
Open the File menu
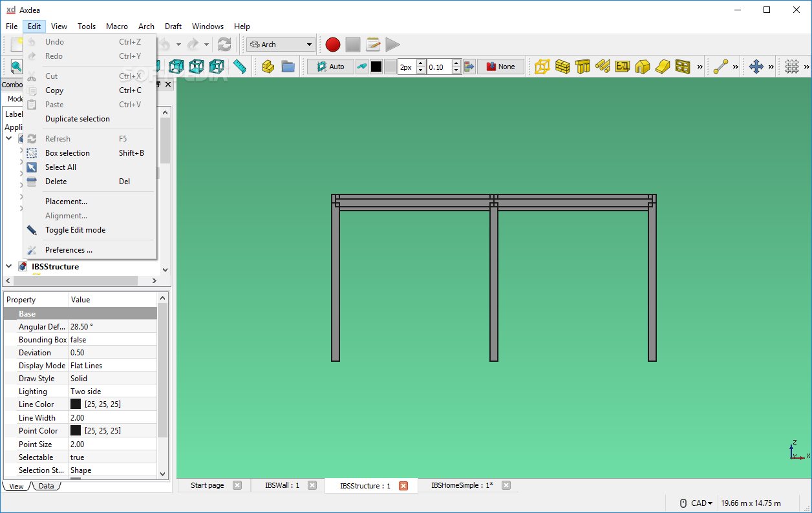pyautogui.click(x=12, y=26)
